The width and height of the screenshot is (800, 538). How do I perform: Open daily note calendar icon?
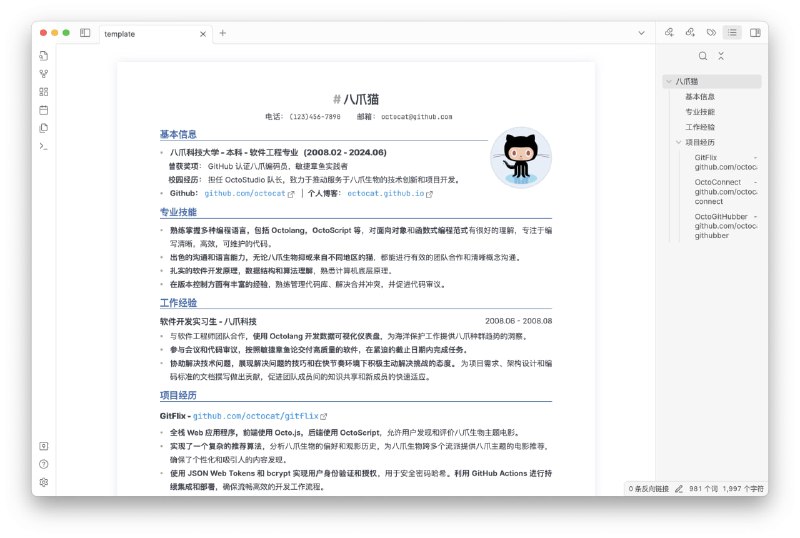pos(43,110)
